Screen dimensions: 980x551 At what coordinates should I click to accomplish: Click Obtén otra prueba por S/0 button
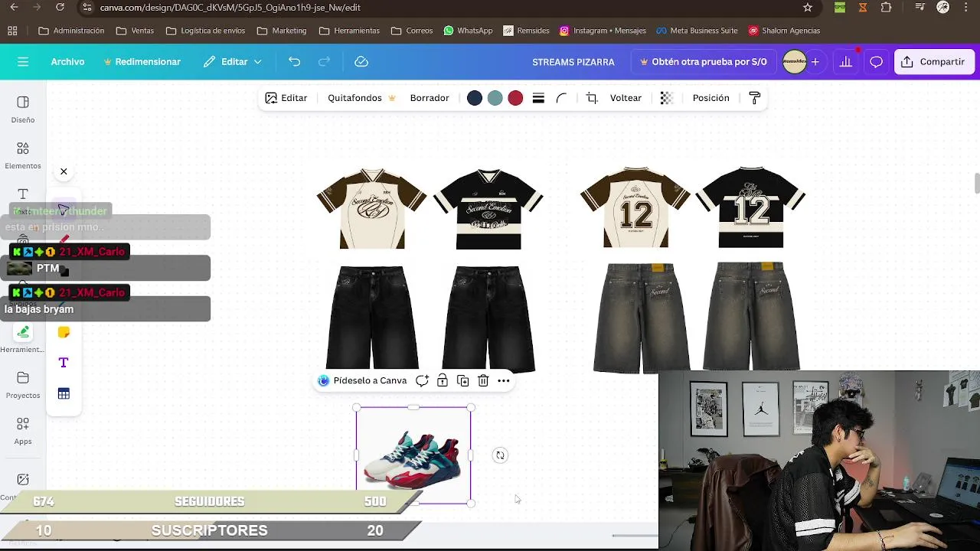[703, 62]
